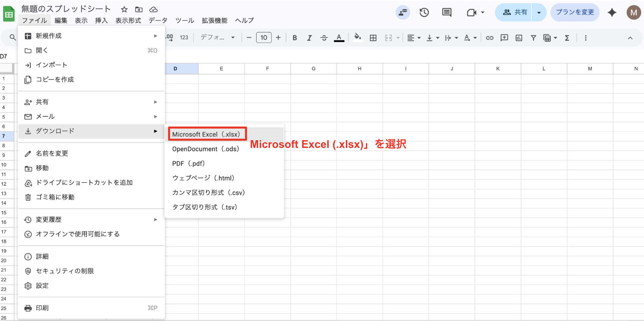644x321 pixels.
Task: Open the comments panel icon
Action: (447, 13)
